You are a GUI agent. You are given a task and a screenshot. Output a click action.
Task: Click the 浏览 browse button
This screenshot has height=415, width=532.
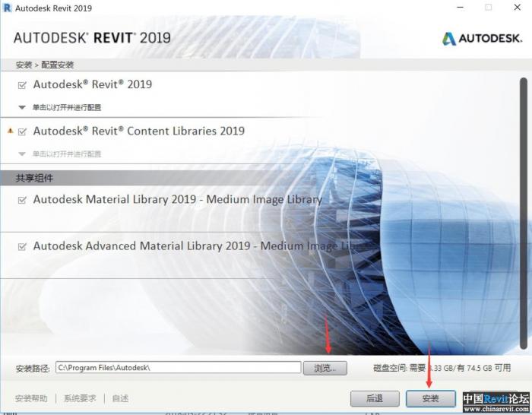325,368
